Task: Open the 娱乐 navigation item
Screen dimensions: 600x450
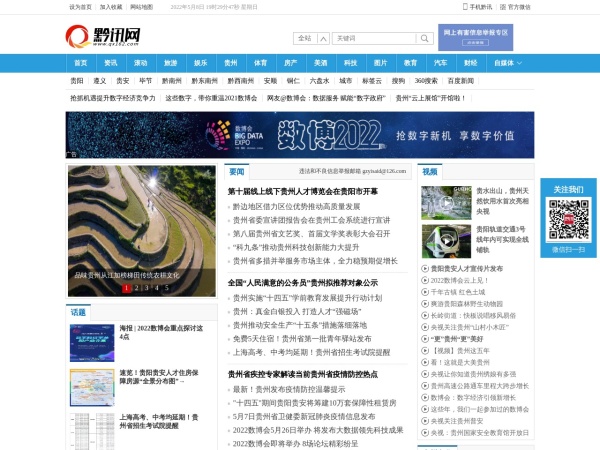Action: (x=201, y=63)
